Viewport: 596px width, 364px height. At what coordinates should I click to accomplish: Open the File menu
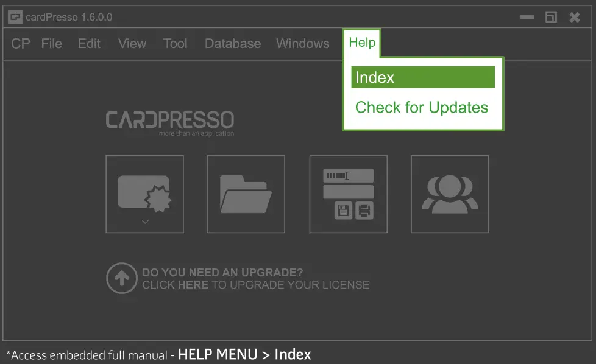coord(52,44)
